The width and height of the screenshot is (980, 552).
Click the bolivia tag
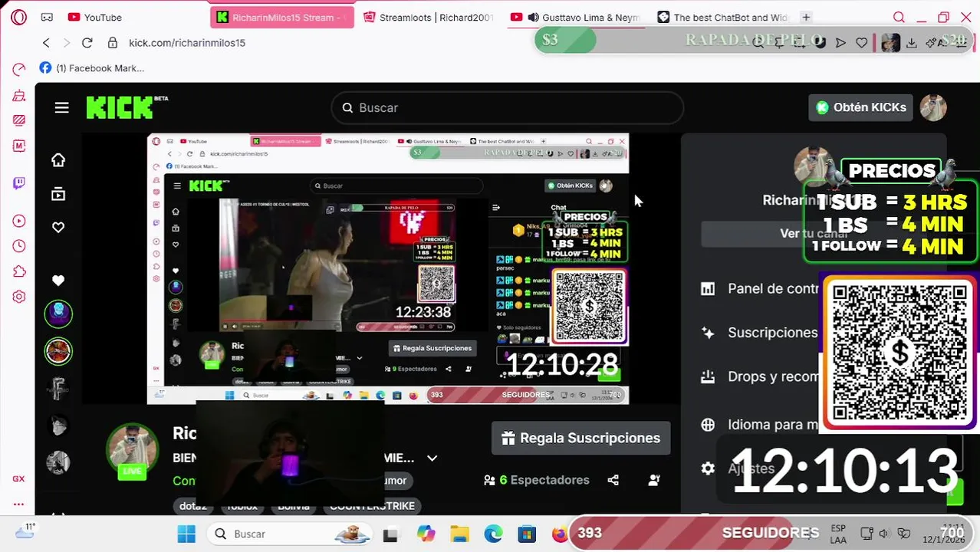point(294,506)
